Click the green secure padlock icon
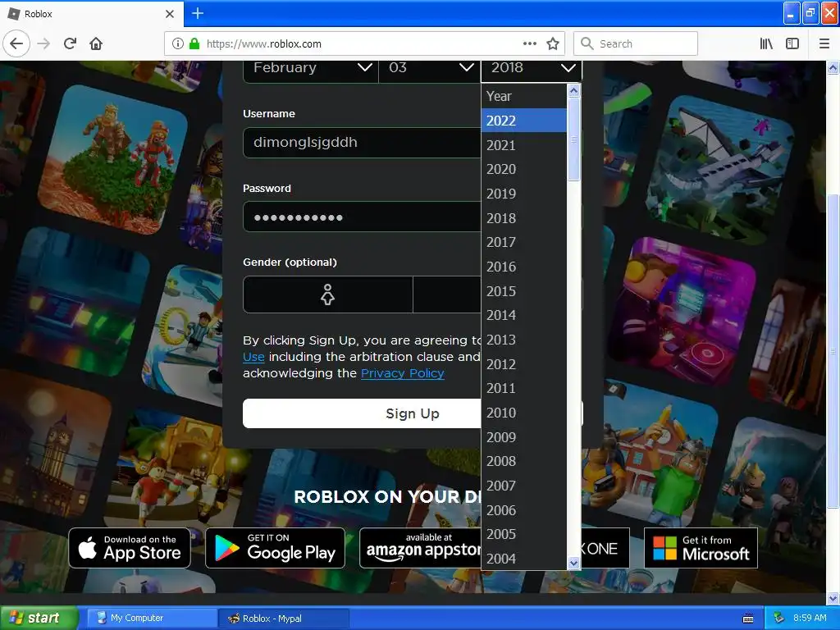 coord(194,43)
